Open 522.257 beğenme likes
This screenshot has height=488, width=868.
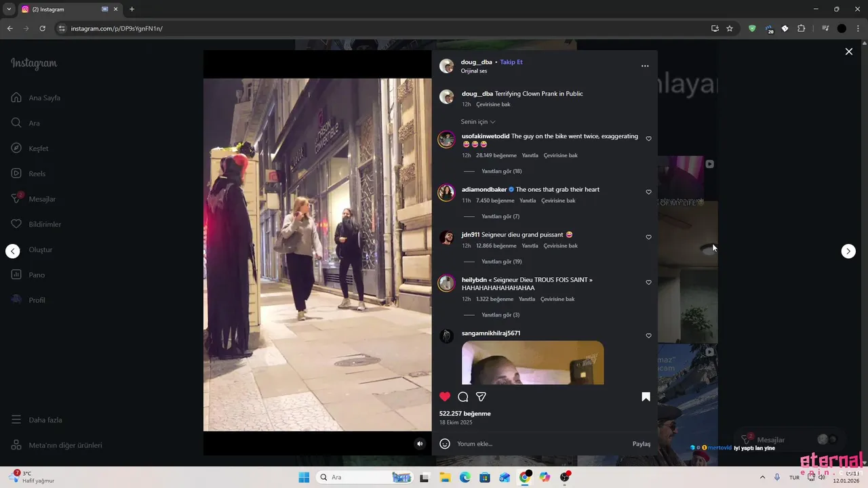pos(465,413)
